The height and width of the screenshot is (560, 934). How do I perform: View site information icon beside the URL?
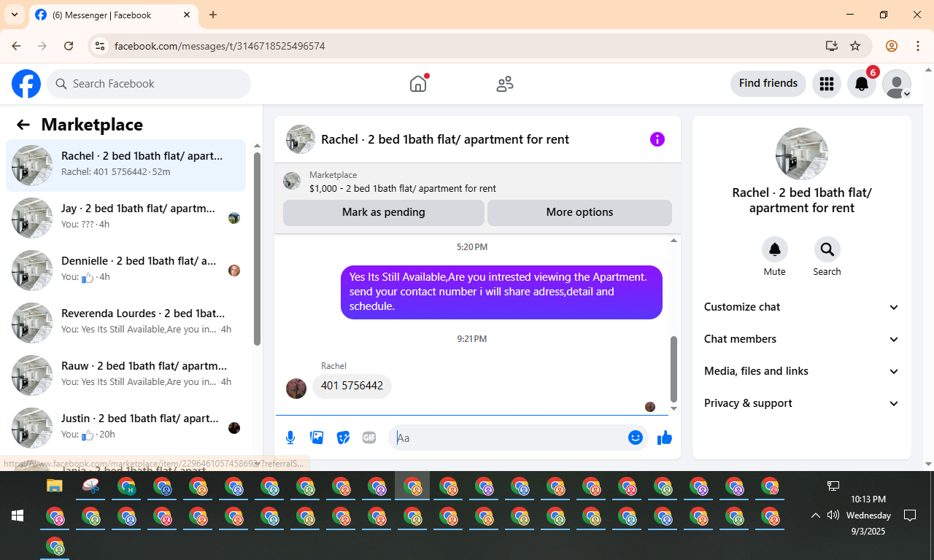coord(101,46)
